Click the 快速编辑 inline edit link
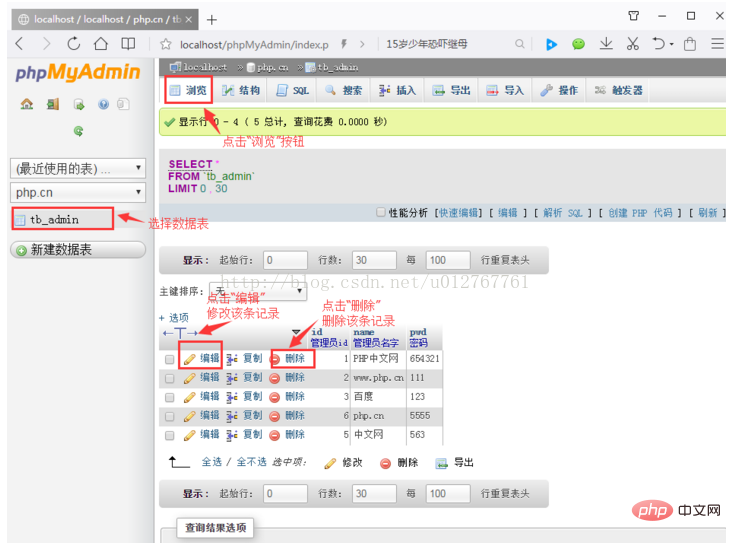Image resolution: width=731 pixels, height=543 pixels. click(458, 213)
